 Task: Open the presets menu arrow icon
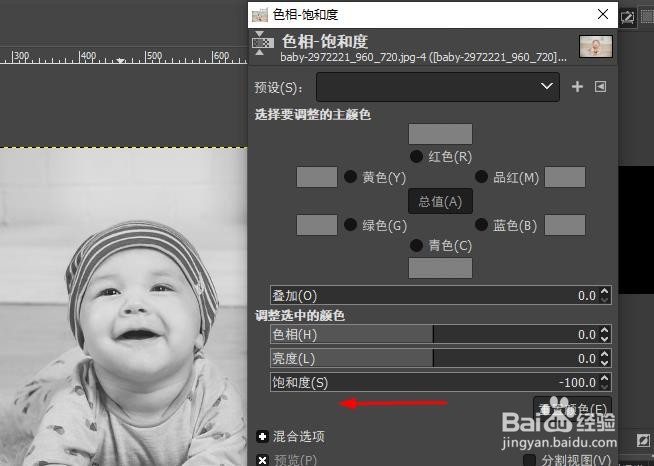click(600, 87)
